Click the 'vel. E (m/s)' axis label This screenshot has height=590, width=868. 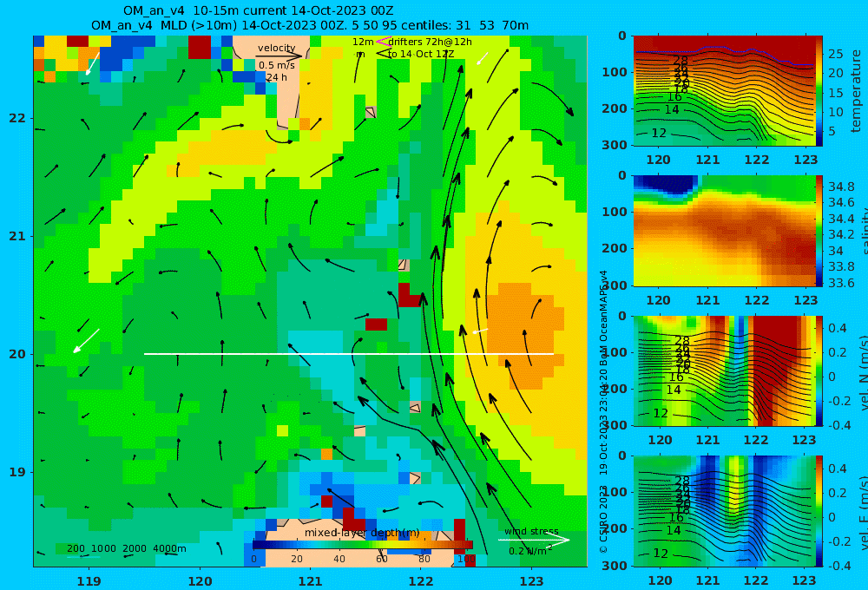click(x=863, y=513)
